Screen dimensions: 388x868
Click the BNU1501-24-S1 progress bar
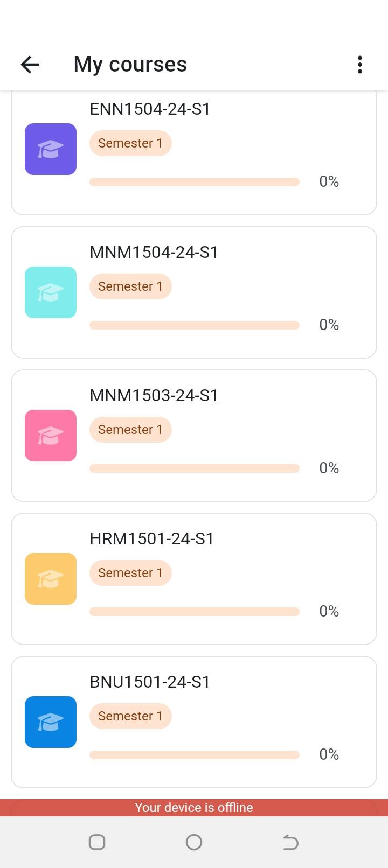[x=195, y=755]
